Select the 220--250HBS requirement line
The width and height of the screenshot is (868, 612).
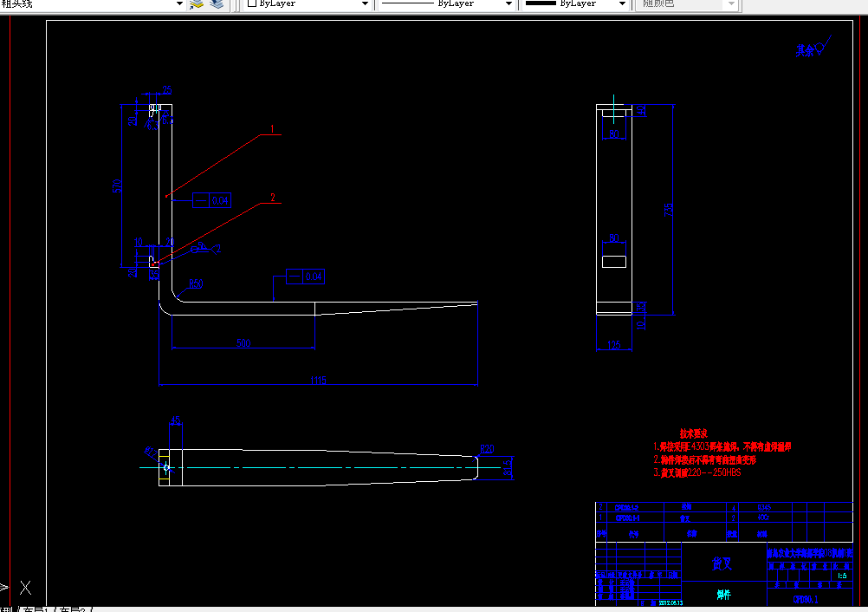click(x=697, y=472)
